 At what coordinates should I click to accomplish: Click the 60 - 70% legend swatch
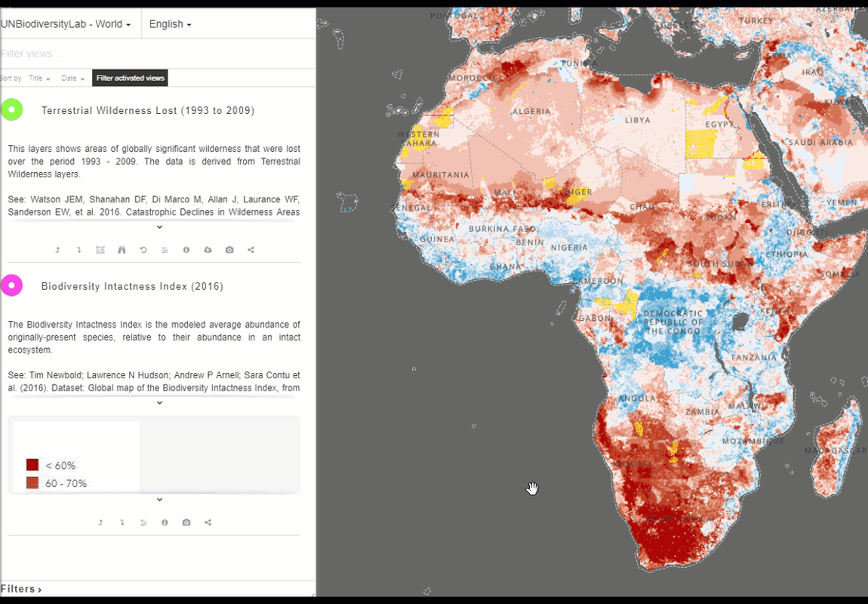(x=32, y=483)
